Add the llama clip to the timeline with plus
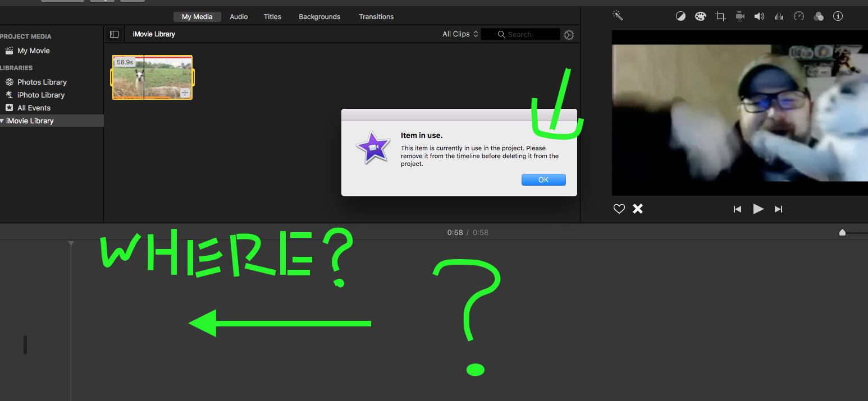 (x=185, y=93)
